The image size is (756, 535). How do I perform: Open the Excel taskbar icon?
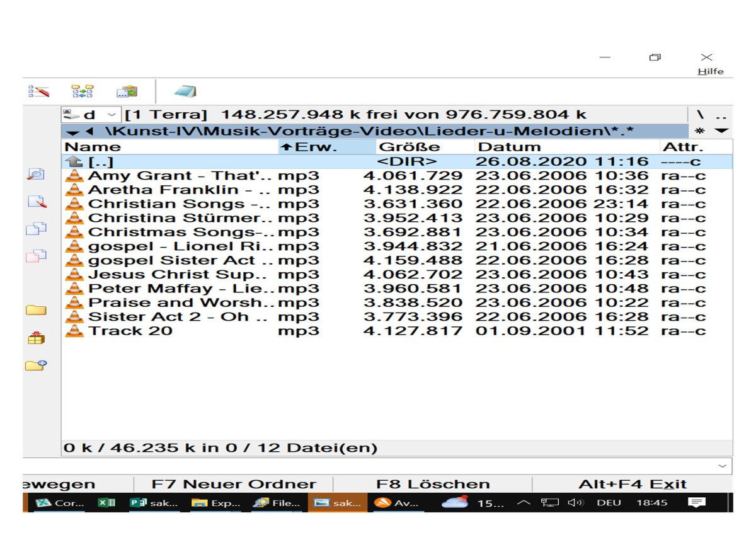[x=106, y=503]
